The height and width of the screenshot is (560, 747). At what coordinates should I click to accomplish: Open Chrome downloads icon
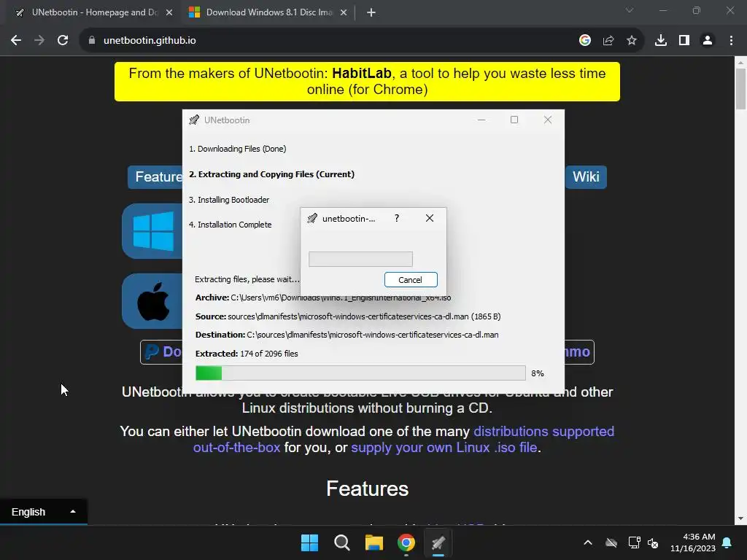[x=661, y=41]
